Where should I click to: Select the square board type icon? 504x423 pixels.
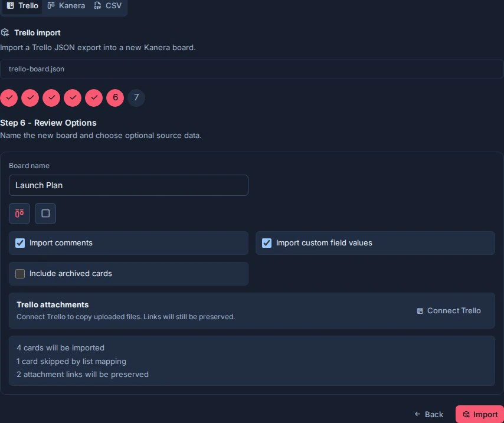(45, 214)
